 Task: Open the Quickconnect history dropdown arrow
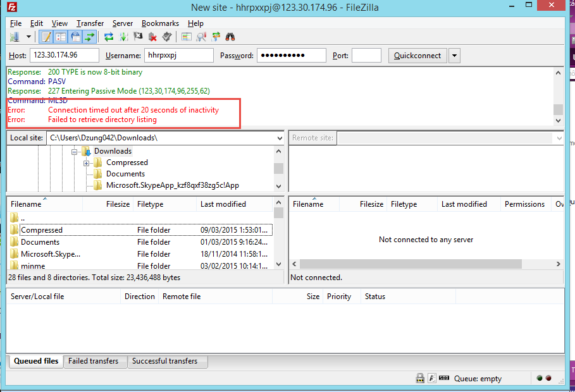click(454, 56)
